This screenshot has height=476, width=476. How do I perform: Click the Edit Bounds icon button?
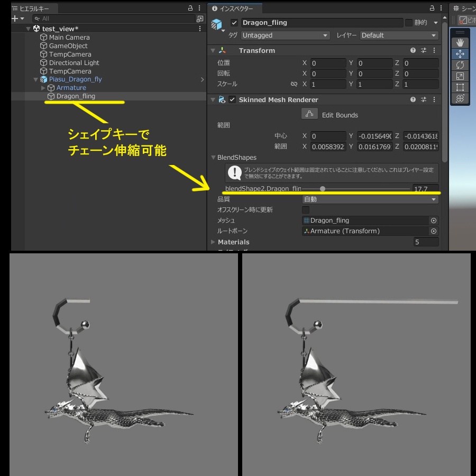click(309, 114)
